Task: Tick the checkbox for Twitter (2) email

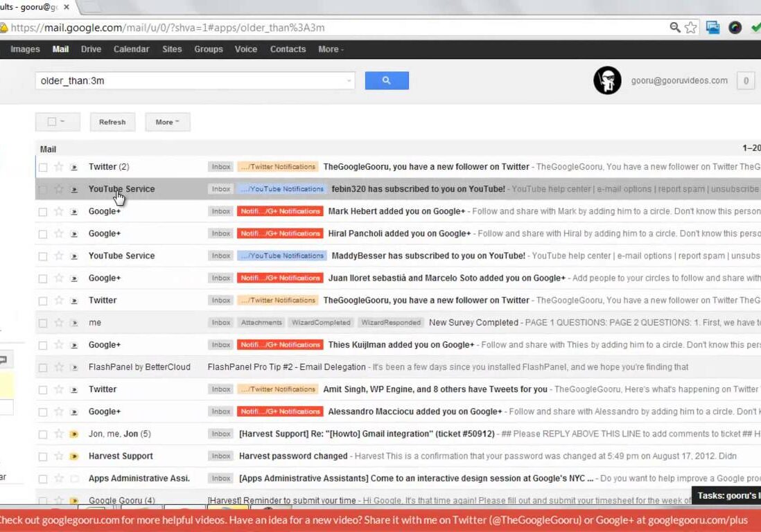Action: [43, 168]
